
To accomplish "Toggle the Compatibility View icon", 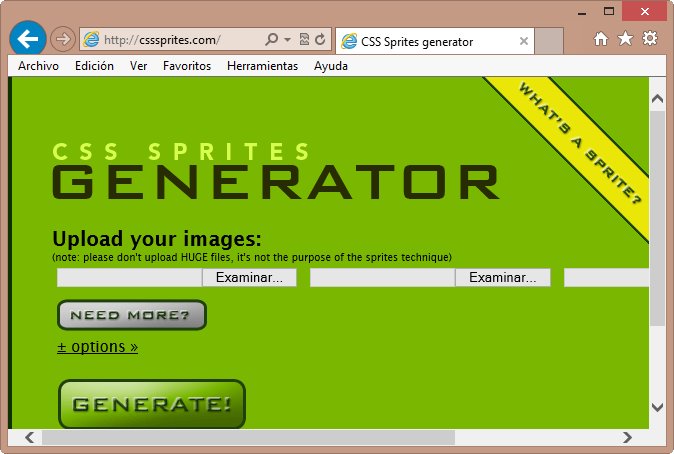I will click(x=304, y=40).
